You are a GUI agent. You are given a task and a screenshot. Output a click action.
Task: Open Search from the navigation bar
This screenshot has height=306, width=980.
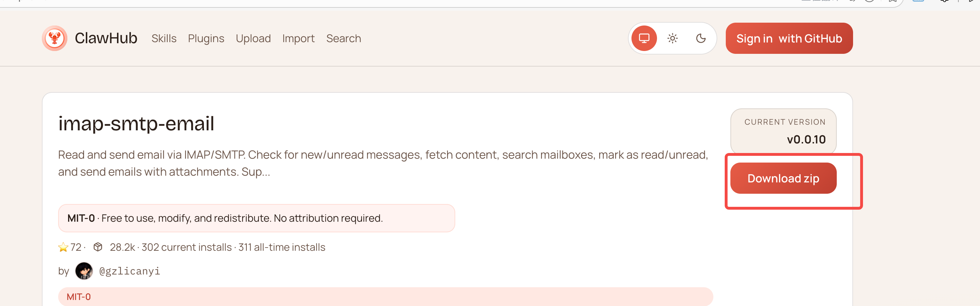(x=343, y=38)
